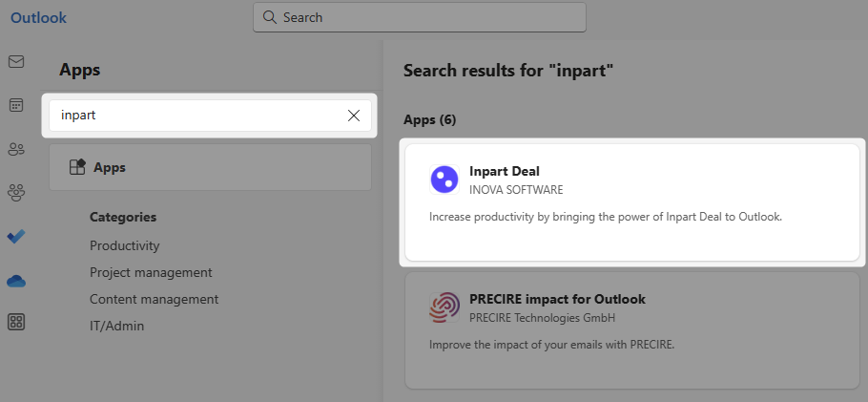Filter by Productivity category
Image resolution: width=868 pixels, height=402 pixels.
(125, 245)
